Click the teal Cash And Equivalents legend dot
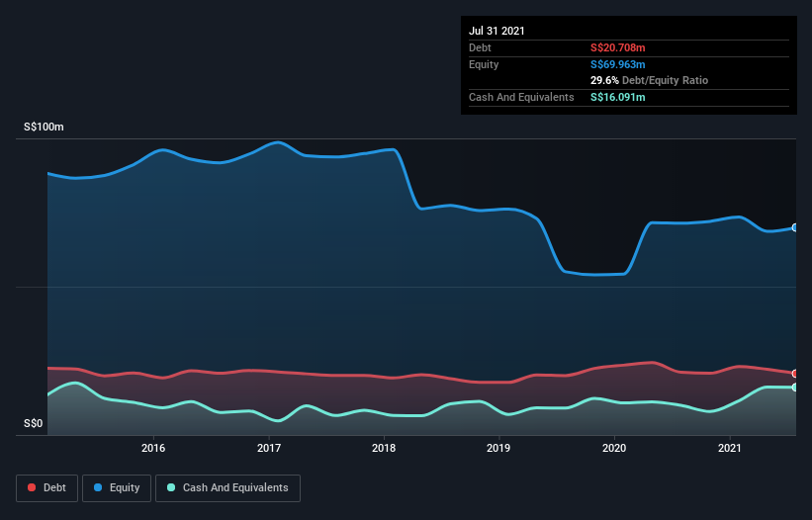Screen dimensions: 812x520 171,487
